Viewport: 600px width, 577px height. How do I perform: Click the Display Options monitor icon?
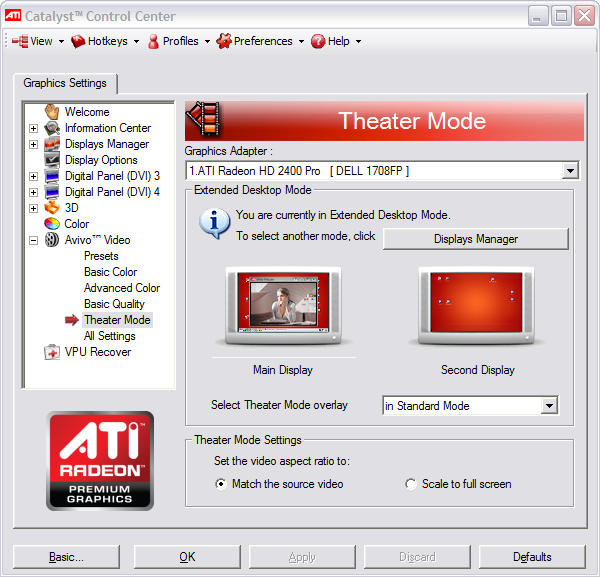point(52,160)
